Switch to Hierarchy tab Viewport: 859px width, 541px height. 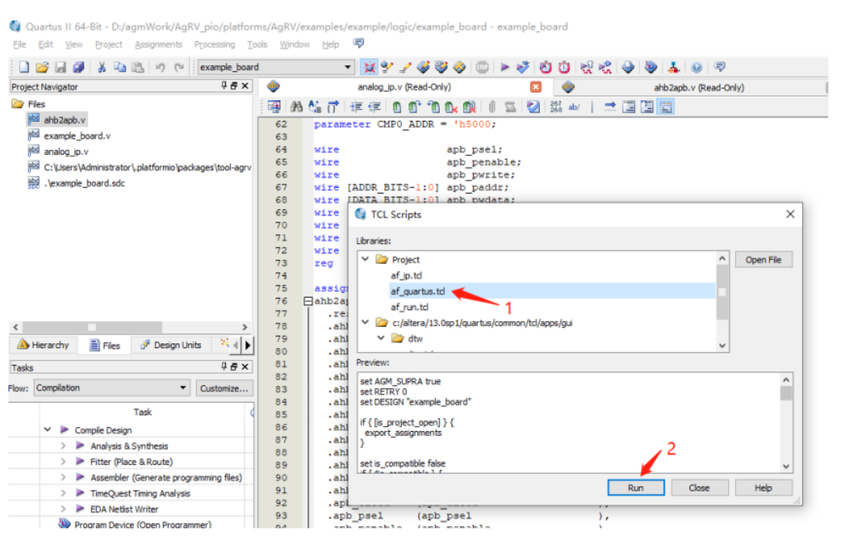coord(43,345)
